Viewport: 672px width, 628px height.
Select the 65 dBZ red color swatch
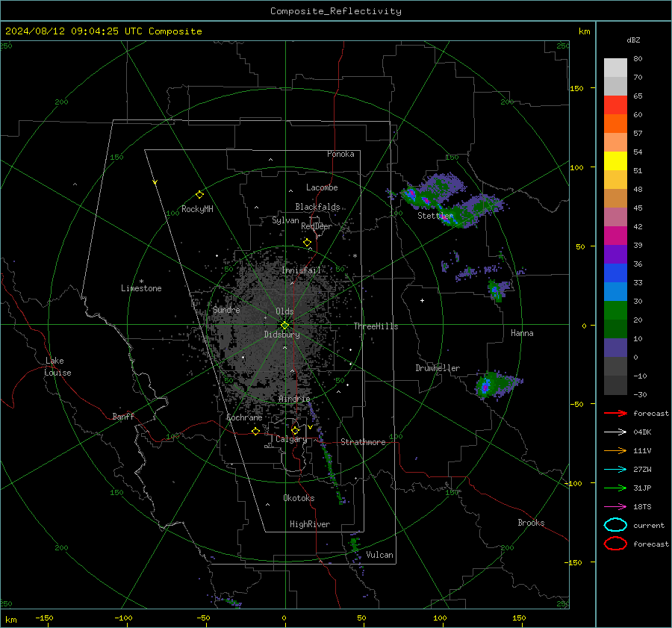[x=615, y=105]
